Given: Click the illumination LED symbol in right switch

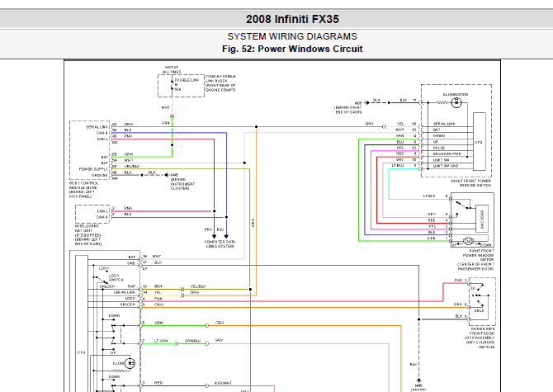Looking at the screenshot, I should (x=456, y=102).
